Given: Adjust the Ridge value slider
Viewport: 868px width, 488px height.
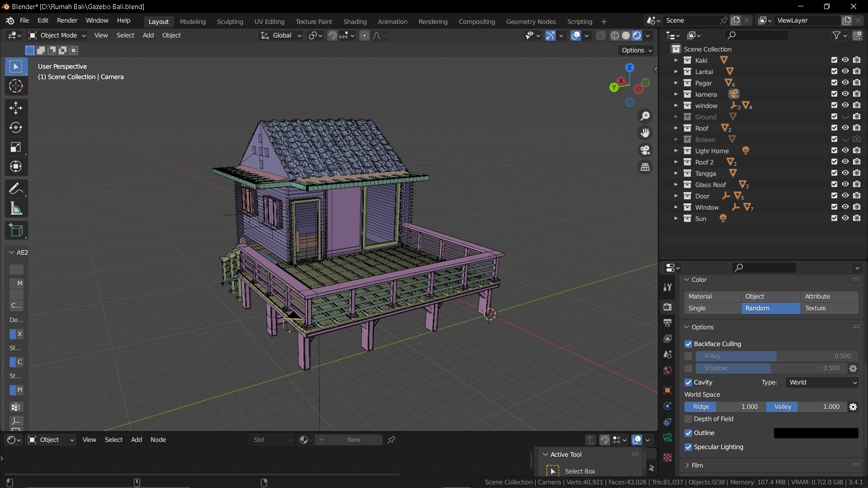Looking at the screenshot, I should point(725,407).
